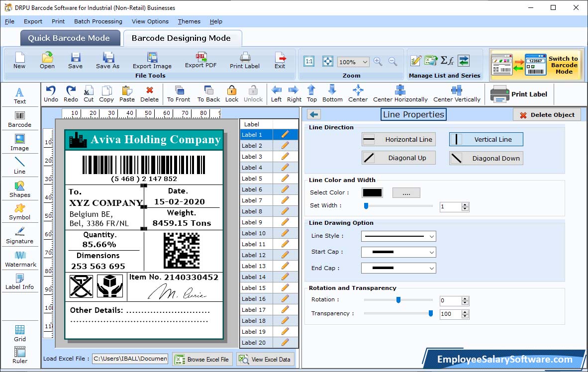Select the Line drawing tool

[x=19, y=166]
